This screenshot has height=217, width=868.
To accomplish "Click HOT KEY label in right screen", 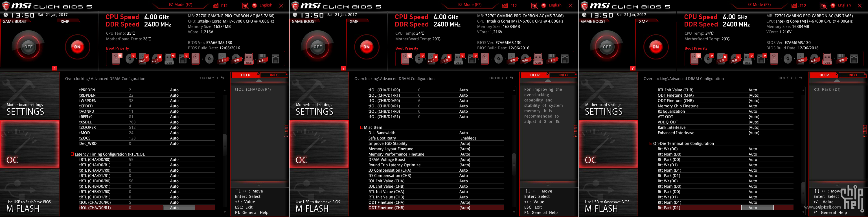I will (785, 78).
